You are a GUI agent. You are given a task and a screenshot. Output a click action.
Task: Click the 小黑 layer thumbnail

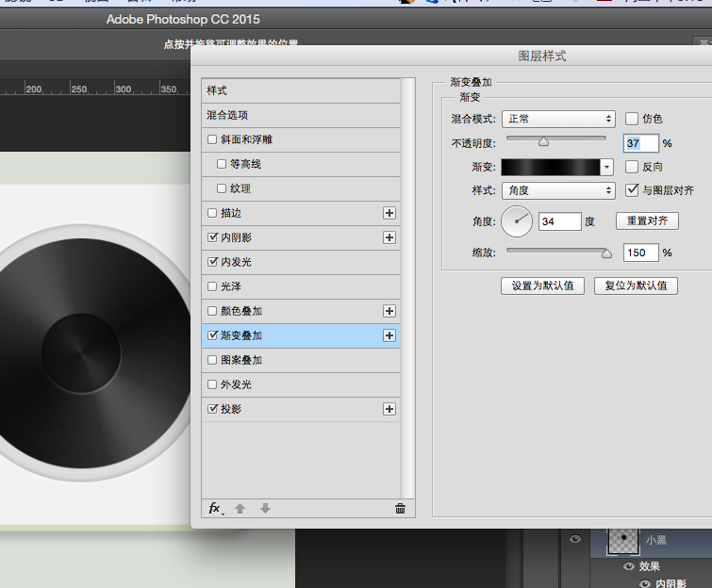[623, 540]
